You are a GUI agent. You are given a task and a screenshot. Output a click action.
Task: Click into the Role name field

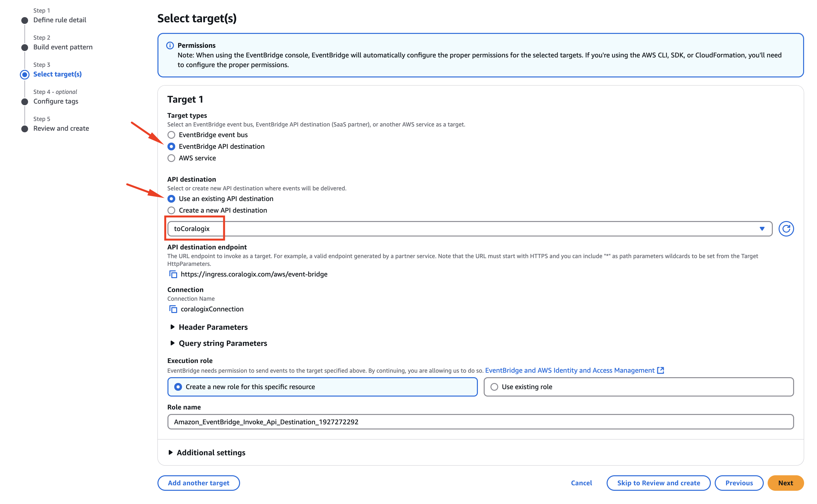(x=480, y=422)
